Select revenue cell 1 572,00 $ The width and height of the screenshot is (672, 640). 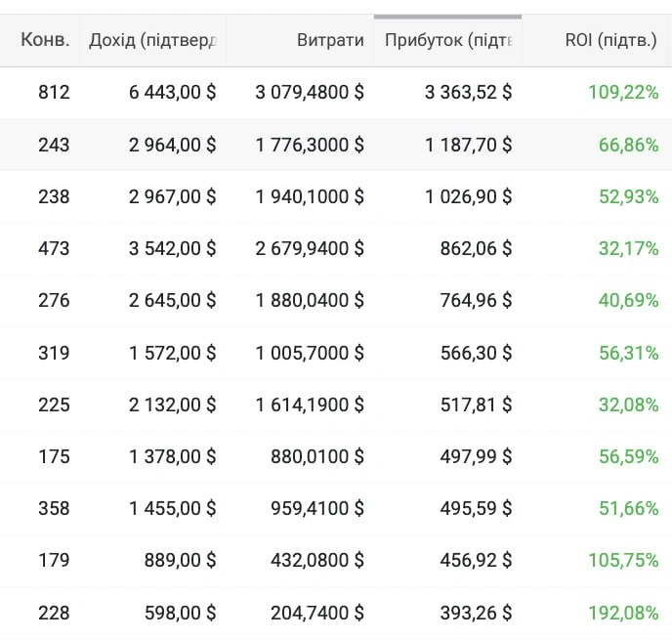point(172,354)
